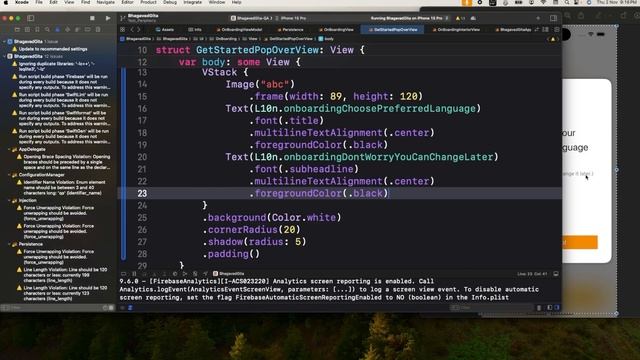Toggle the navigator sidebar visibility

pyautogui.click(x=31, y=18)
